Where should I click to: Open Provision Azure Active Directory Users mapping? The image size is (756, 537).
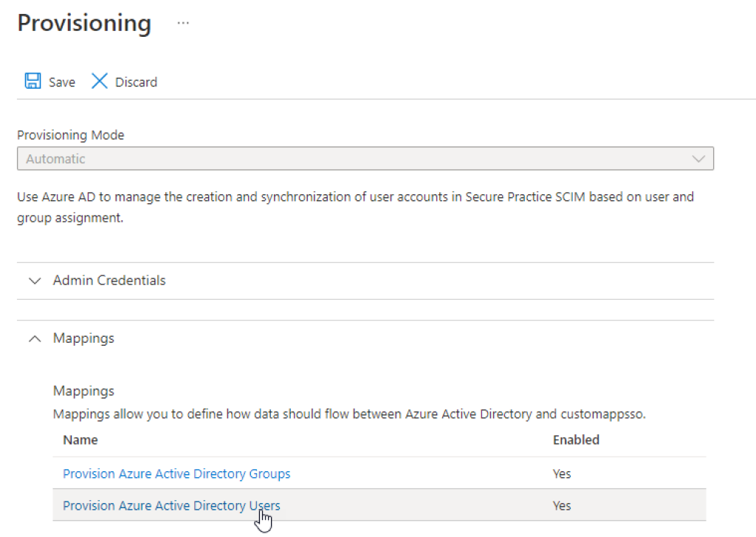[171, 505]
